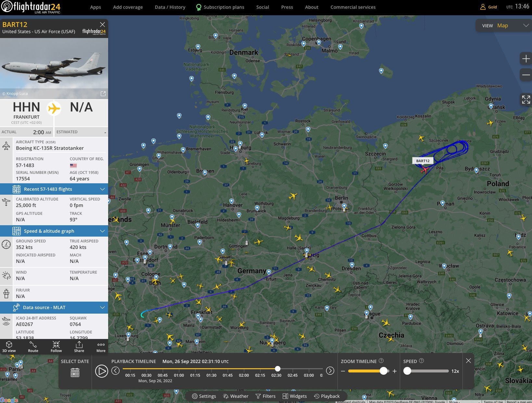Click the Speed help icon
Screen dimensions: 532x403
click(422, 361)
